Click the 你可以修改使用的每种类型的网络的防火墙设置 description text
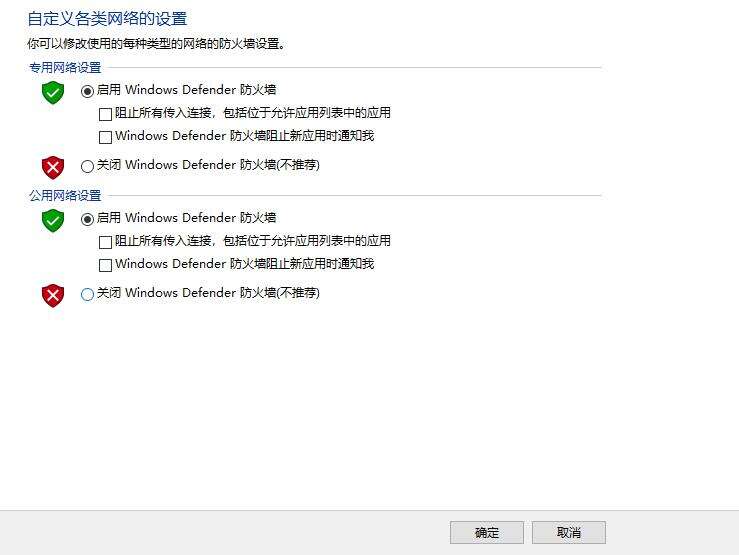This screenshot has height=555, width=739. pos(156,44)
